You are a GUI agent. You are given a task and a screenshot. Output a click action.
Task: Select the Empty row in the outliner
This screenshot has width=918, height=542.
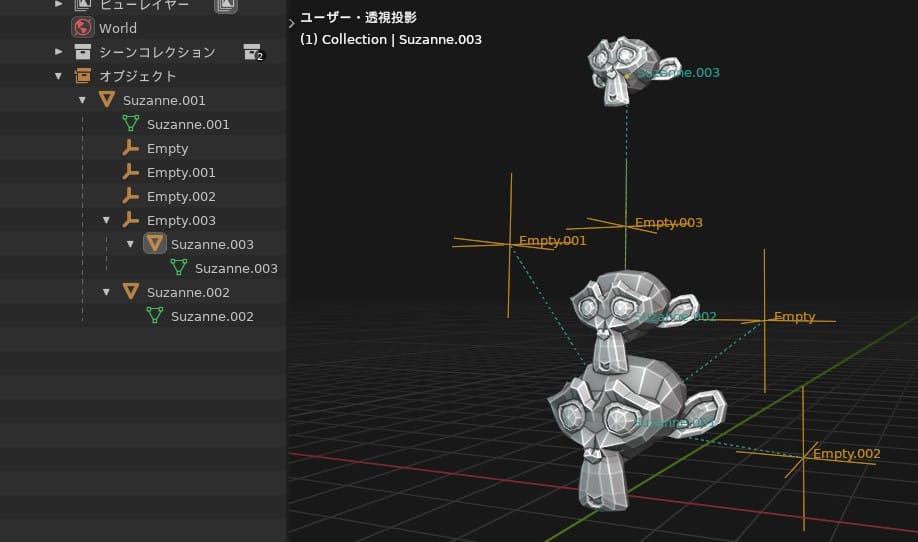pyautogui.click(x=167, y=149)
